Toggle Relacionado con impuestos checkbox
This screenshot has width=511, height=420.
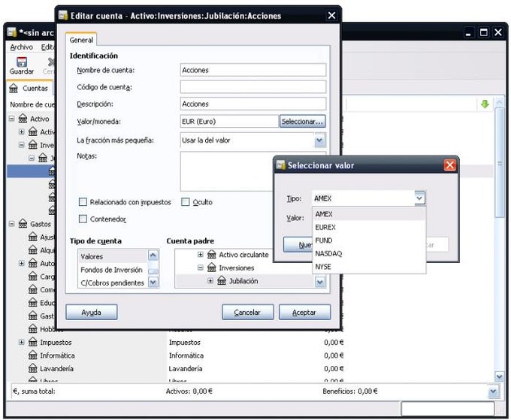coord(83,202)
